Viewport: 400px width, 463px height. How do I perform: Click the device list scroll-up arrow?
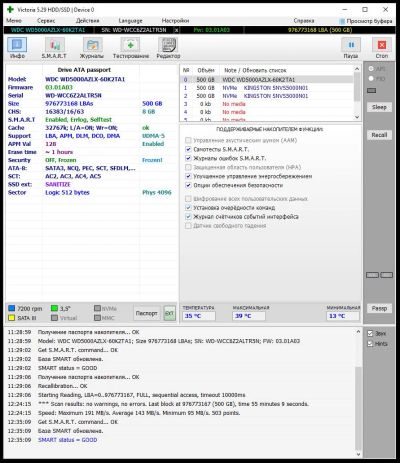357,69
